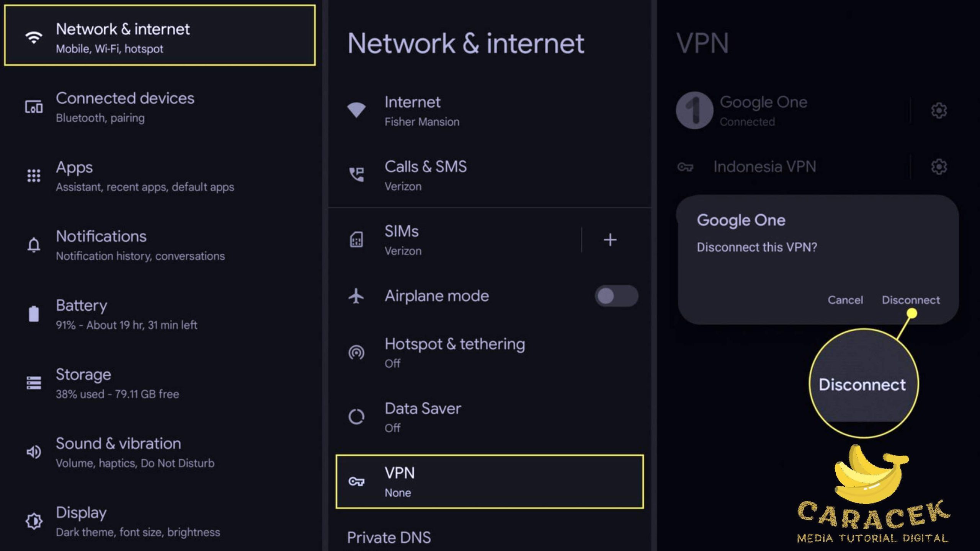Toggle the Airplane mode switch
The height and width of the screenshot is (551, 980).
616,296
